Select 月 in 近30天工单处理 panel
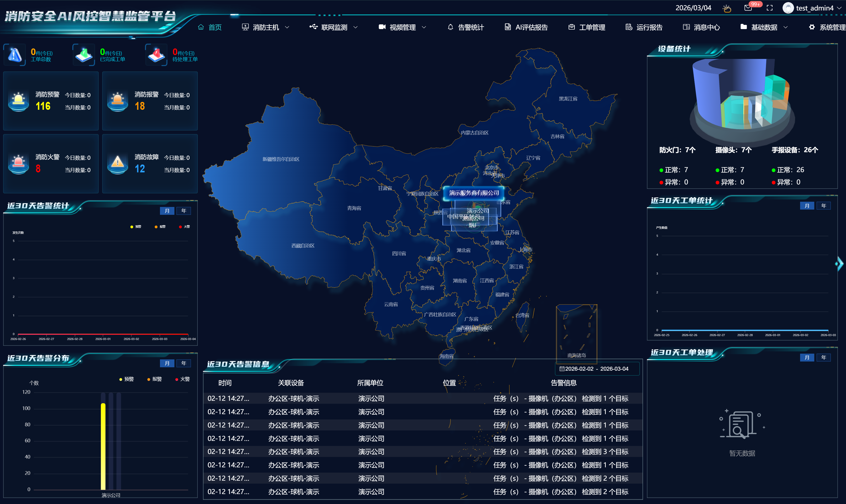 [x=807, y=357]
